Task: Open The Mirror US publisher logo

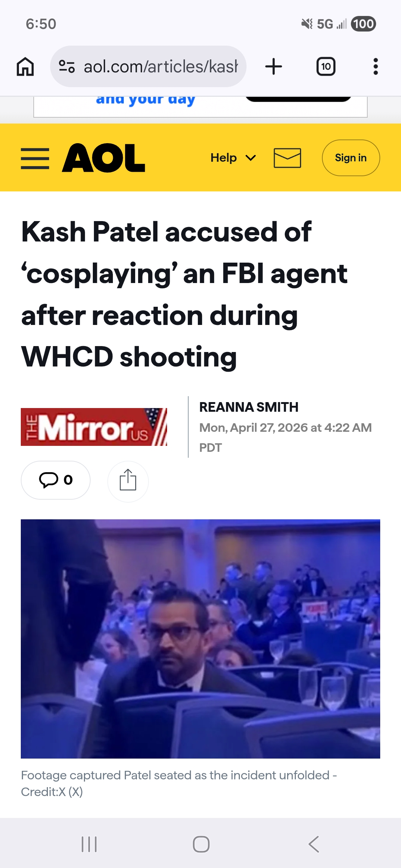Action: (94, 427)
